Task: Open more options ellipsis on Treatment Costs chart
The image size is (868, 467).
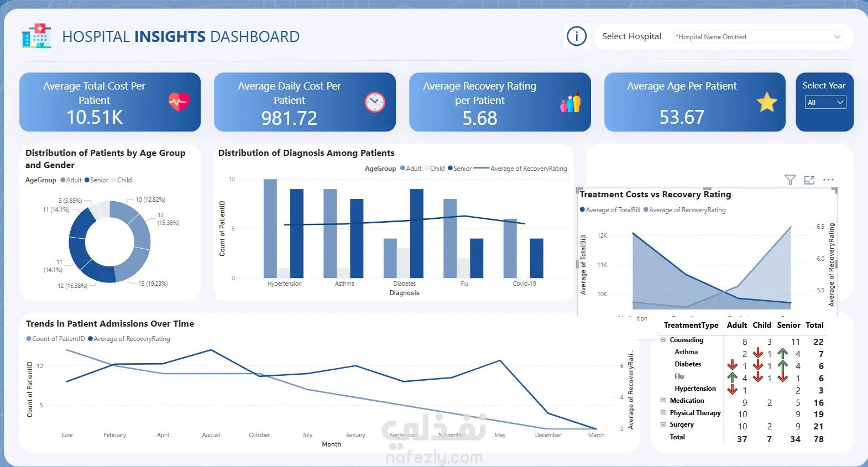Action: pos(828,180)
